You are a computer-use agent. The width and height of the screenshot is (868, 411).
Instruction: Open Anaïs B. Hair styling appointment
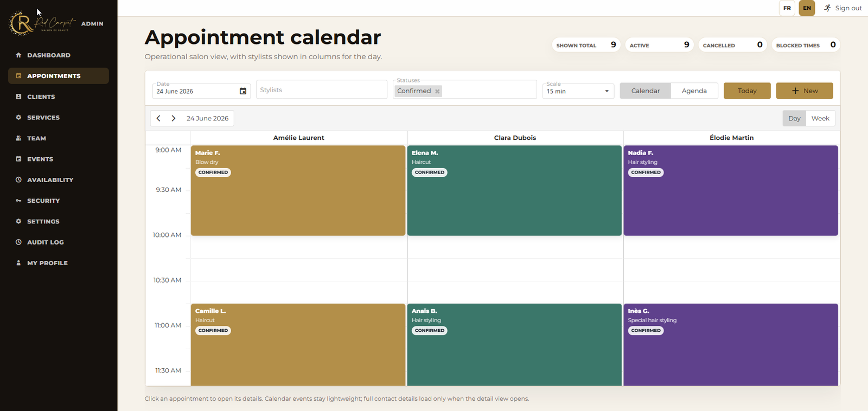click(x=514, y=345)
